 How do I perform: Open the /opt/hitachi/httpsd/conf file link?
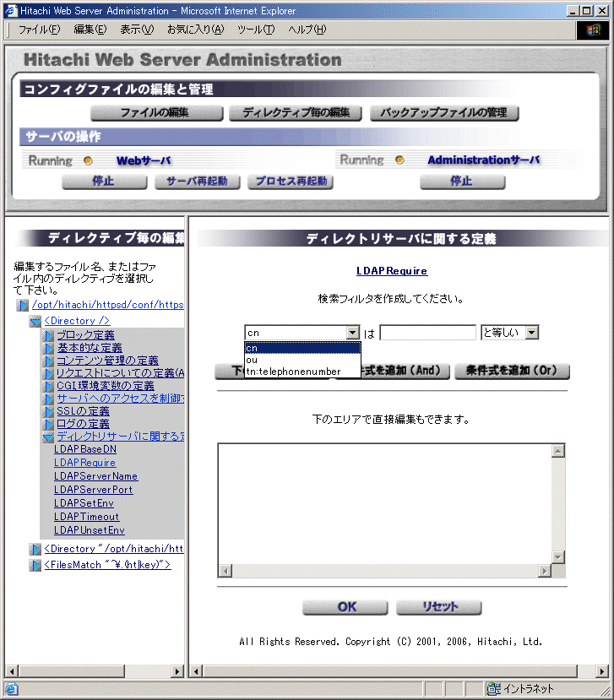point(107,305)
